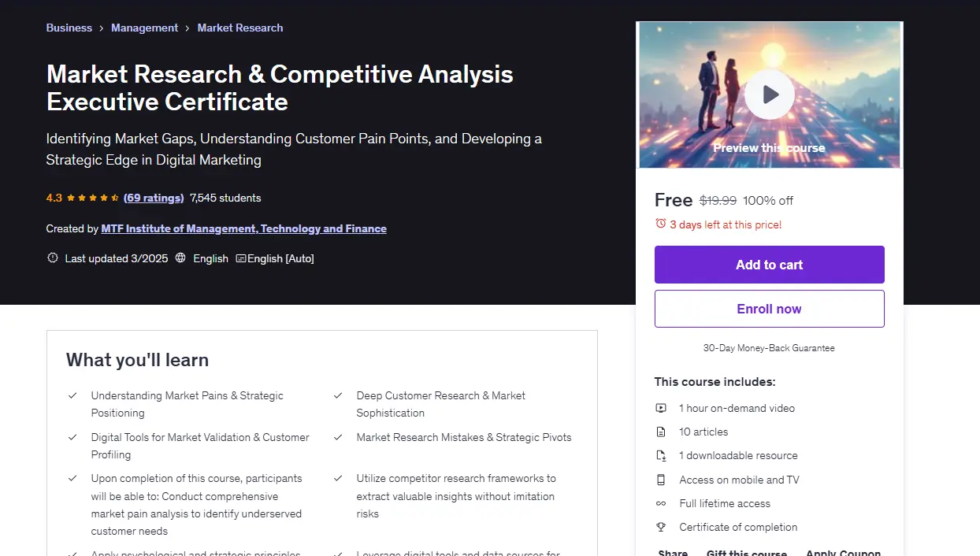
Task: Click the course subtitle description text
Action: click(294, 149)
